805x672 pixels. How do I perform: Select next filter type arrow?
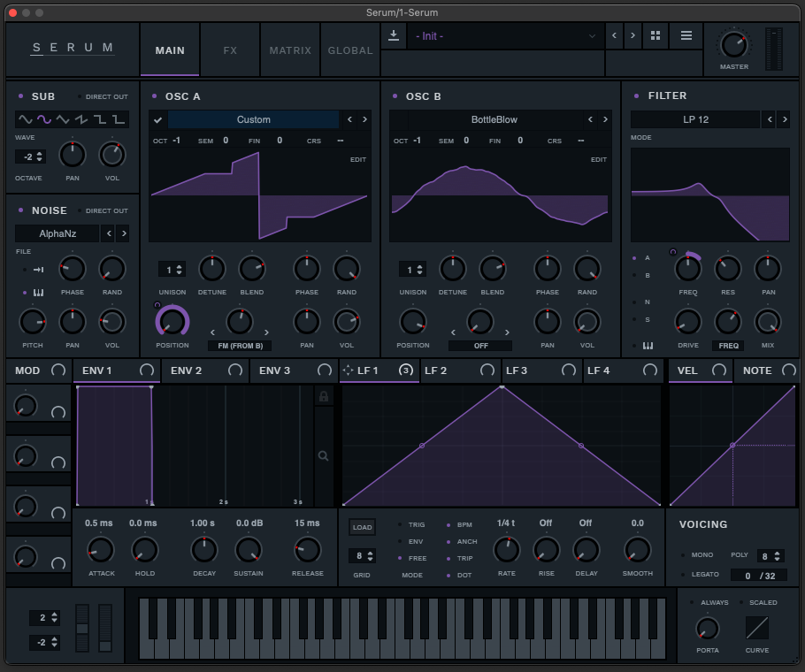pyautogui.click(x=785, y=119)
